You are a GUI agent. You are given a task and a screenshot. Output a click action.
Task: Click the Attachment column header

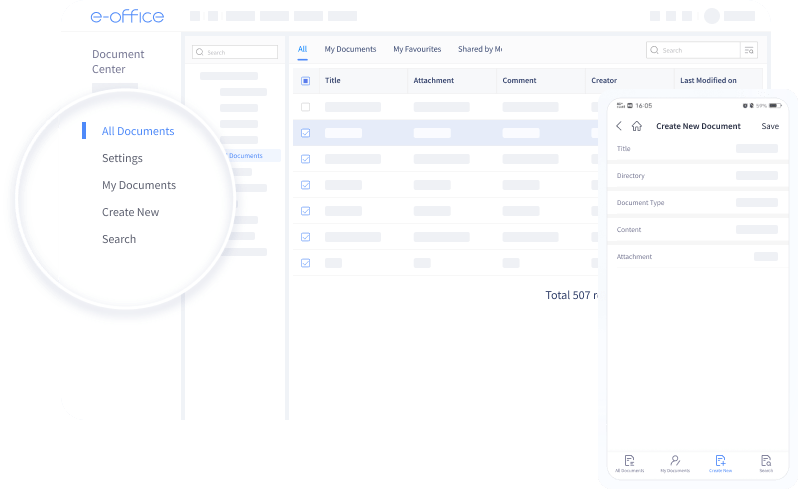click(434, 80)
